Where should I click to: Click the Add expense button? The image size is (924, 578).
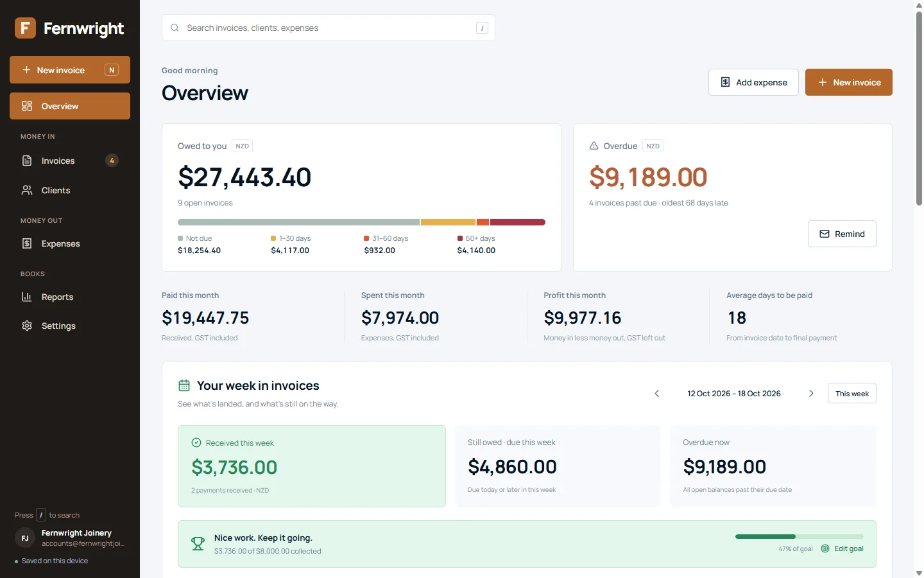(753, 82)
